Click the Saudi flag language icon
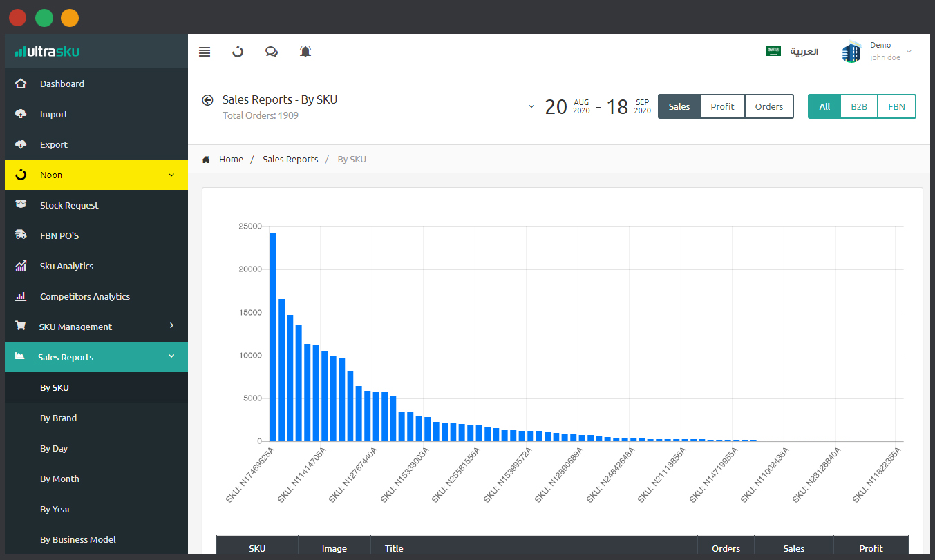 [x=773, y=52]
